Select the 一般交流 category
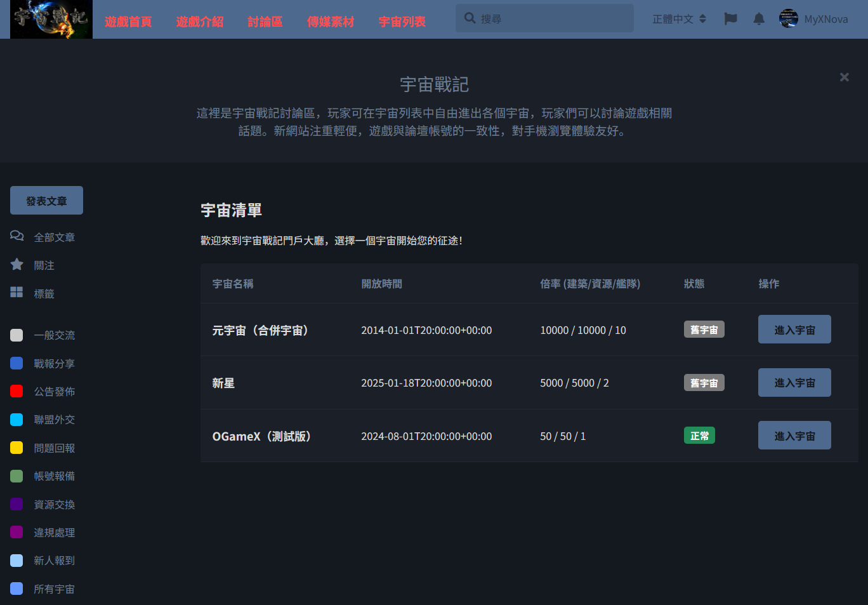The height and width of the screenshot is (605, 868). pyautogui.click(x=55, y=335)
